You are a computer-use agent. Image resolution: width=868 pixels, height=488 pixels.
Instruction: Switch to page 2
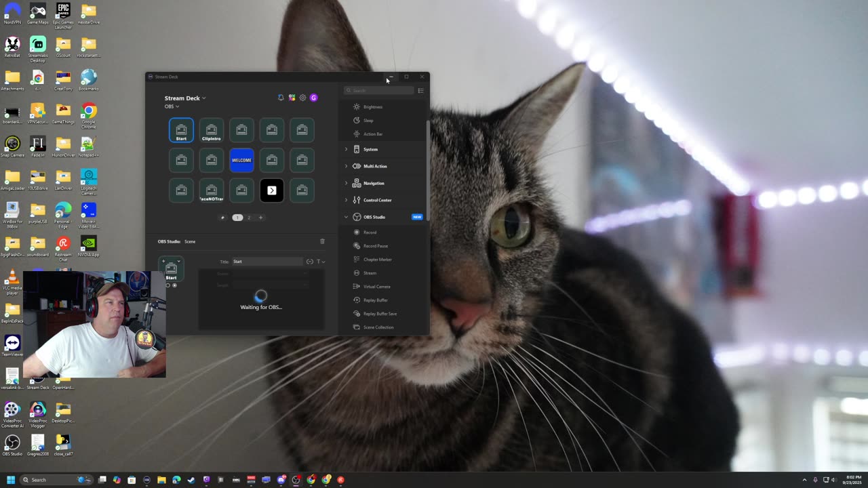[x=249, y=218]
